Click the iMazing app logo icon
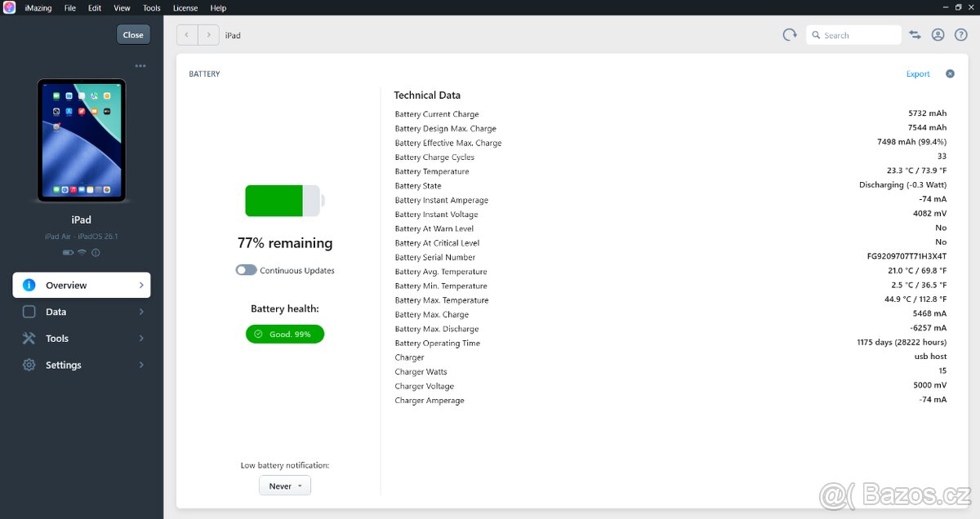 click(x=10, y=7)
